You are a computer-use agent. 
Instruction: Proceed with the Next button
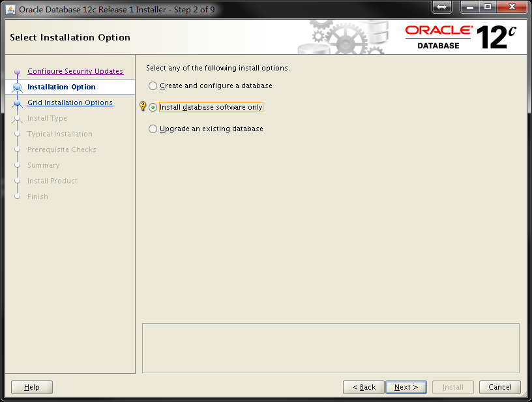pos(406,387)
